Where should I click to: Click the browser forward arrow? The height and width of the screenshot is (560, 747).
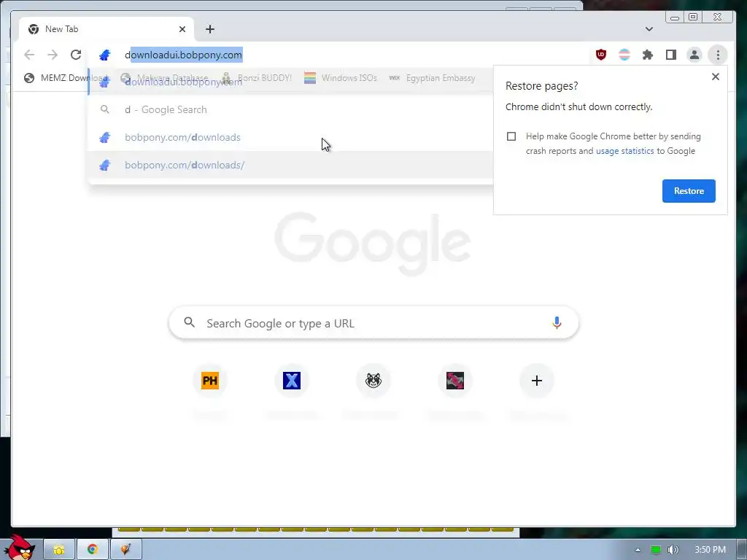click(53, 55)
